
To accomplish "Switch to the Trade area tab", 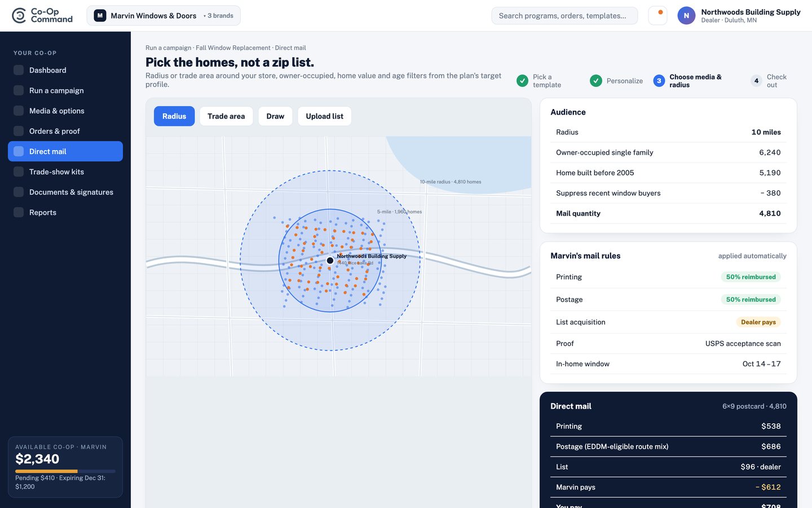I will [x=226, y=116].
